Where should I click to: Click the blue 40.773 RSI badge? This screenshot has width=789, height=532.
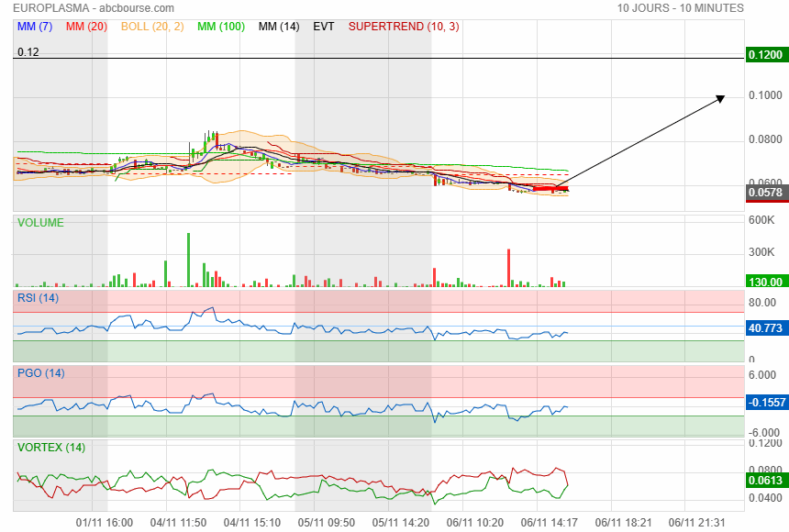tap(765, 328)
